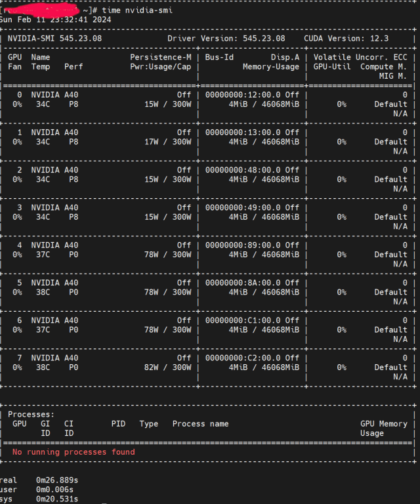420x504 pixels.
Task: Click the 'Bus-Id' column header
Action: point(219,58)
